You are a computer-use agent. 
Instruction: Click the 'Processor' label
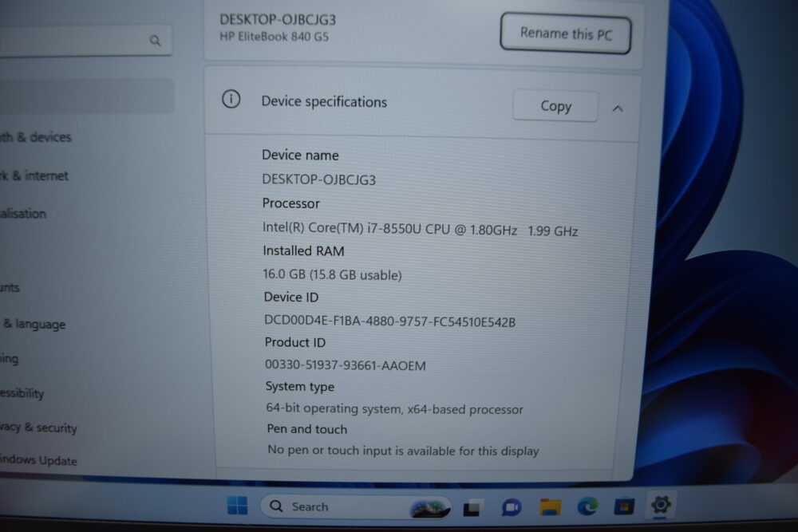(290, 203)
